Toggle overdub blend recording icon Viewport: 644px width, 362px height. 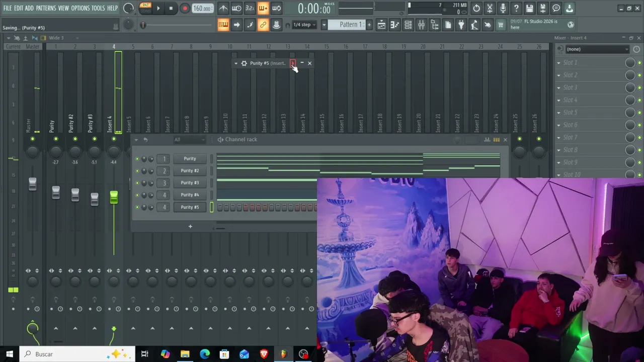[263, 8]
